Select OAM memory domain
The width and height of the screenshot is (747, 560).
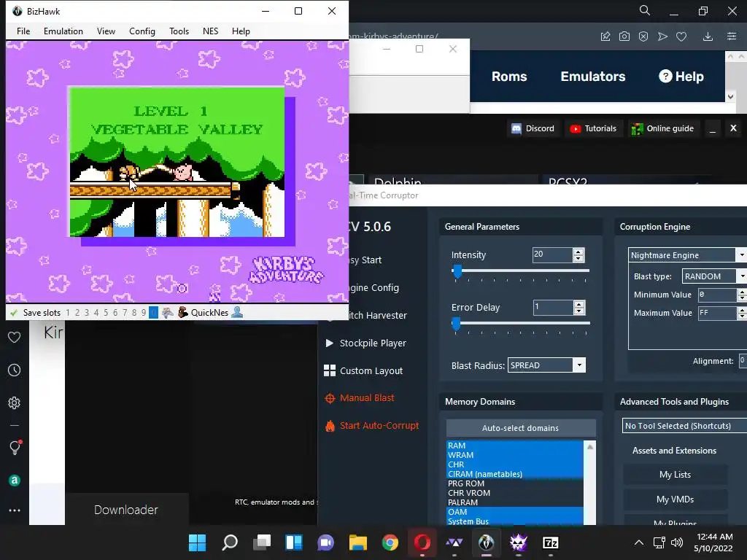click(x=514, y=512)
